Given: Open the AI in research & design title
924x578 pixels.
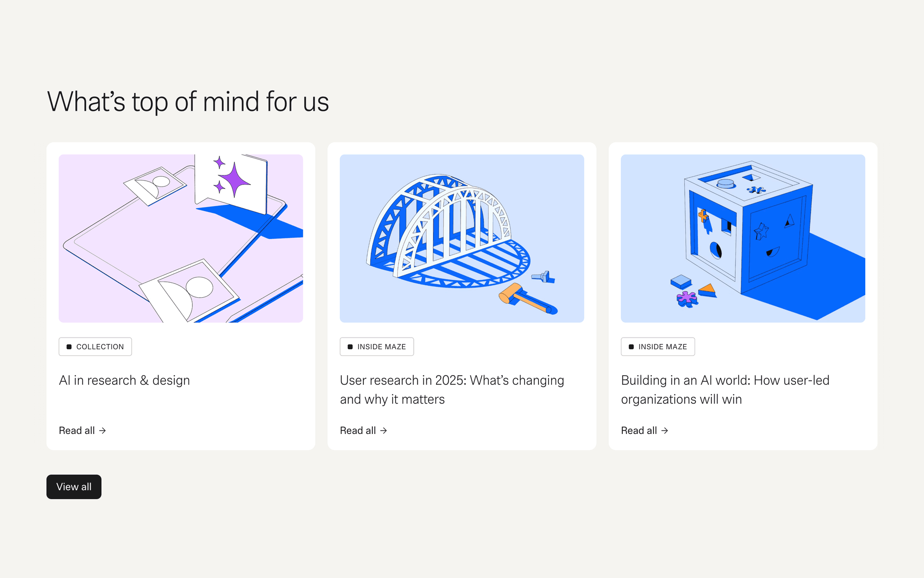Looking at the screenshot, I should [x=124, y=381].
